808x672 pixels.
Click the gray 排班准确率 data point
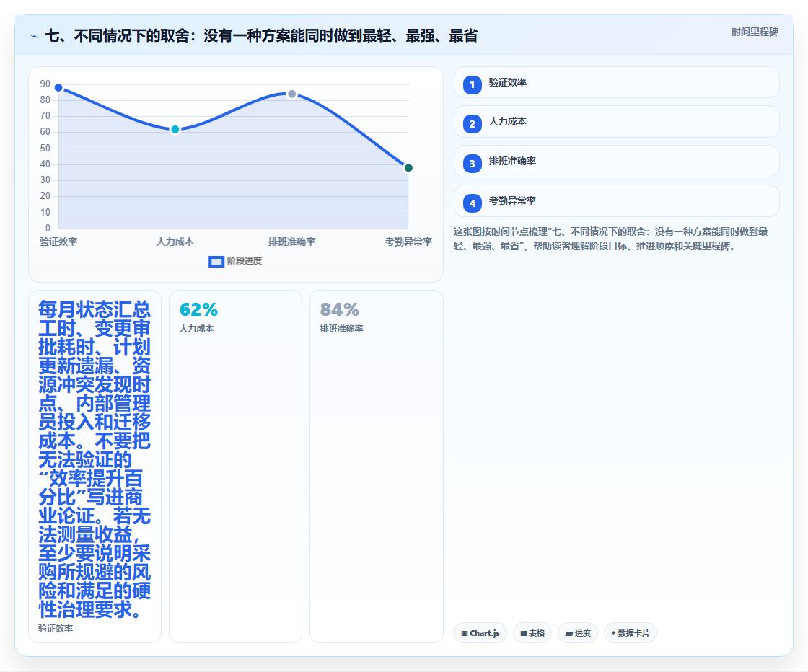[x=292, y=94]
